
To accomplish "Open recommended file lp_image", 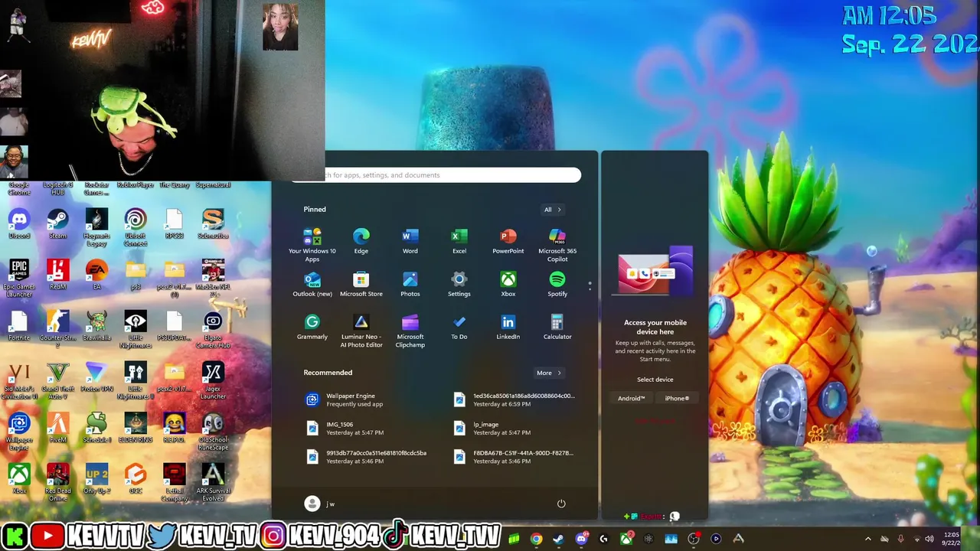I will click(514, 429).
